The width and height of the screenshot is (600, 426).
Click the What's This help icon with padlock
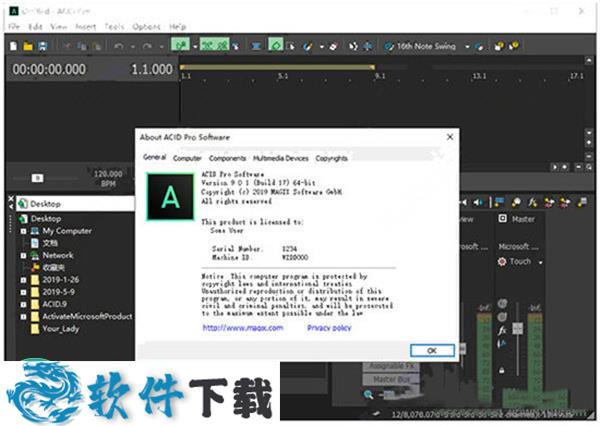499,46
